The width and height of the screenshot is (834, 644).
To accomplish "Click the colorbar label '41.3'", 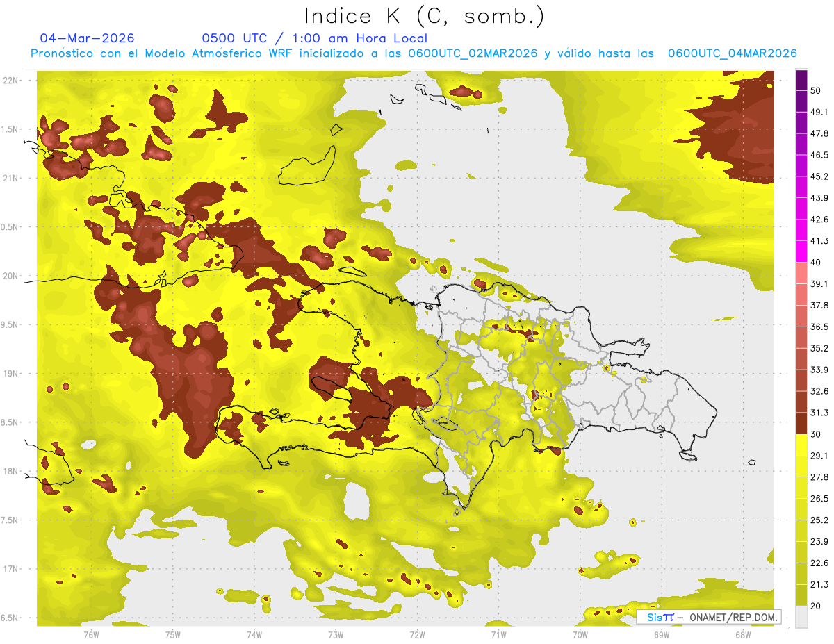I will coord(819,241).
